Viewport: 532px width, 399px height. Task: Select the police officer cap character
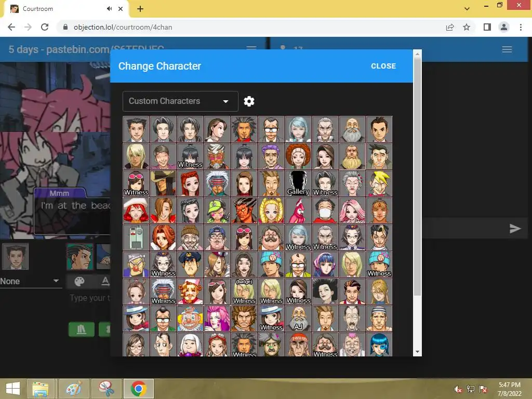(190, 264)
